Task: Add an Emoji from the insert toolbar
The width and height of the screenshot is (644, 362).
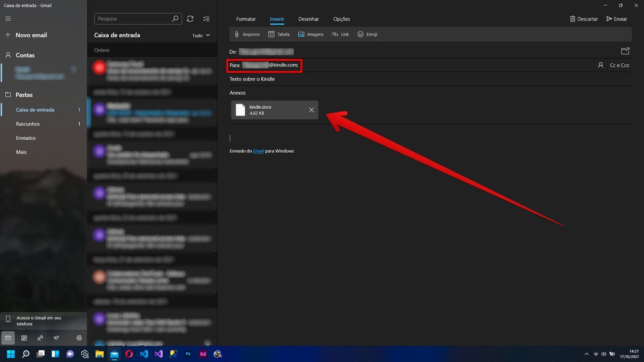Action: 361,34
